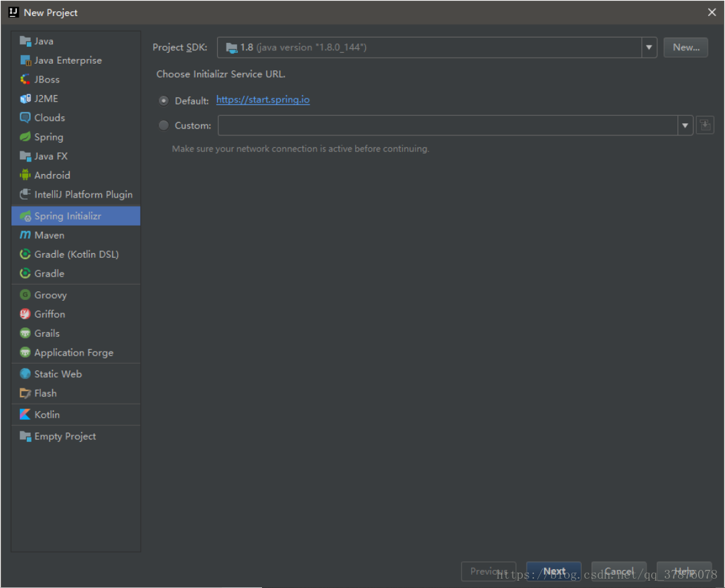Click the IntelliJ IDEA logo in title bar
725x588 pixels.
(13, 12)
